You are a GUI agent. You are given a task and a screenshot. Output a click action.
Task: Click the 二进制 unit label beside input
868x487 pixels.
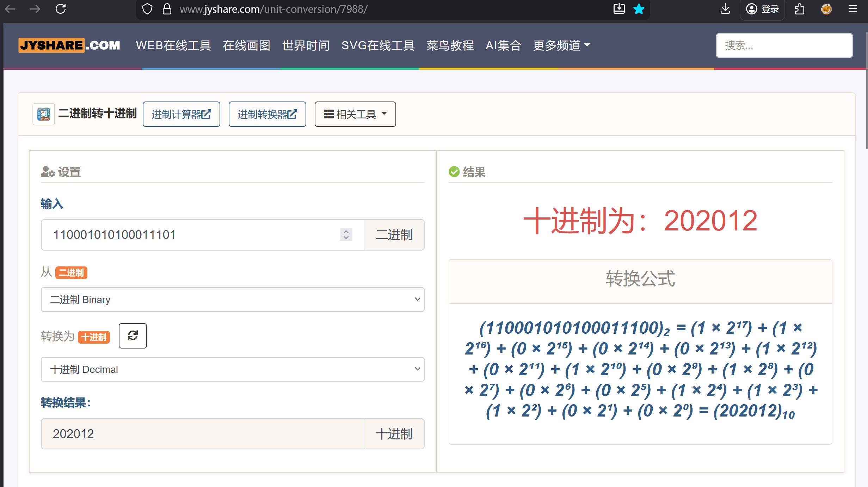[x=394, y=235]
